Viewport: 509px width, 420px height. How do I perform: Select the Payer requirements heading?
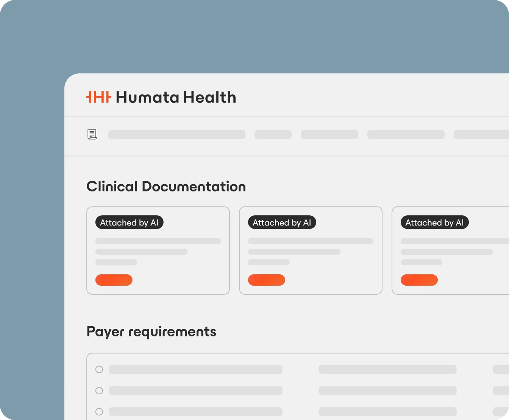pos(151,332)
